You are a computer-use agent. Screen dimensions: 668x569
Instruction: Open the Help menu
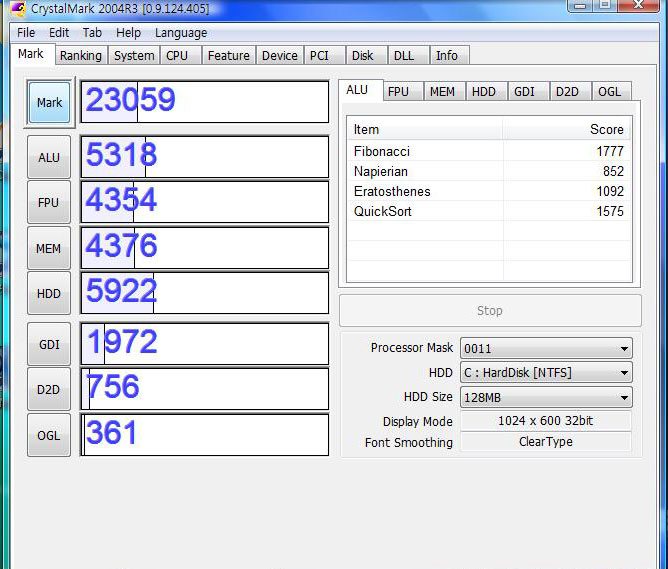tap(128, 33)
